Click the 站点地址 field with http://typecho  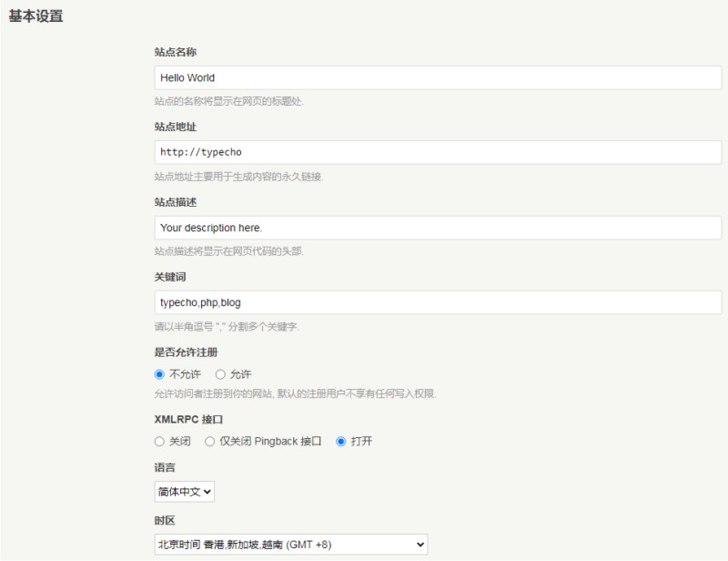click(x=438, y=152)
